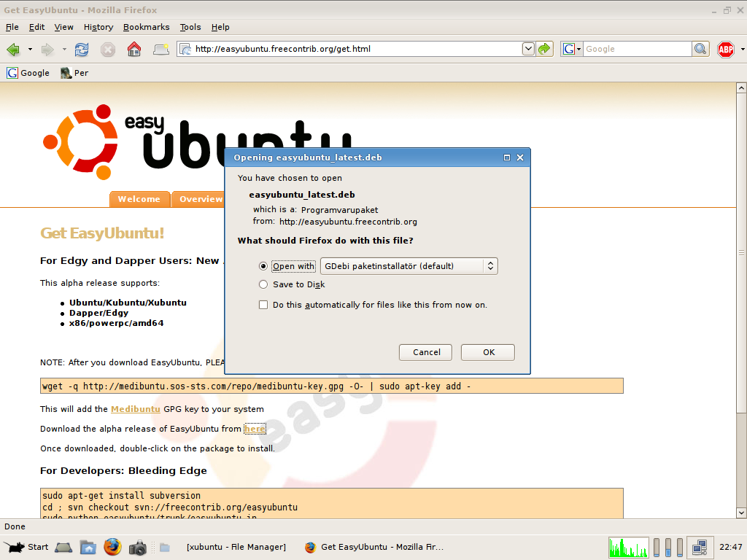The height and width of the screenshot is (560, 747).
Task: Click the green Go arrow next to URL
Action: [544, 49]
